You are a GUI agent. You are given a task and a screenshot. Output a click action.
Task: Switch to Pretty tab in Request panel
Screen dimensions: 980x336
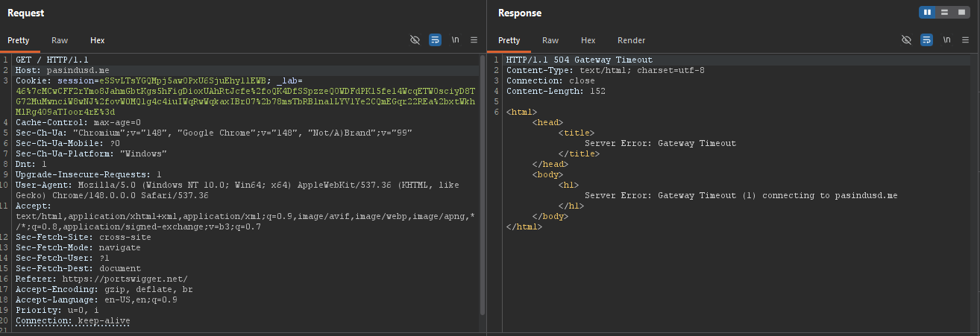pyautogui.click(x=19, y=40)
